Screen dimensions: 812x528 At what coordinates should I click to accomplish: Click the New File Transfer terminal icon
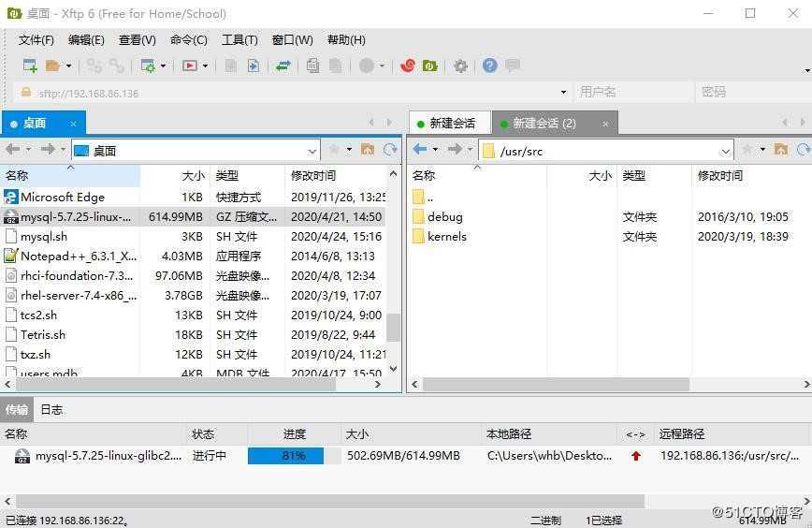[x=148, y=66]
